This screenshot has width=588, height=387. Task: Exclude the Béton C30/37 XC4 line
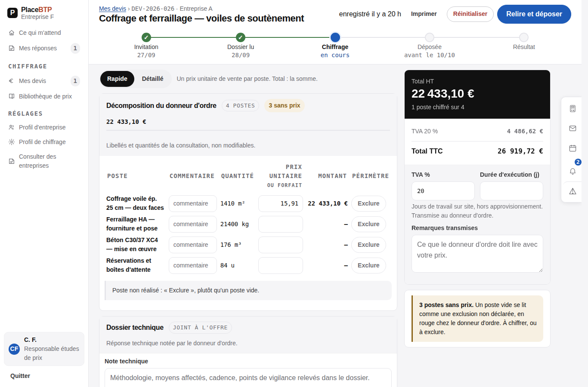click(x=368, y=245)
